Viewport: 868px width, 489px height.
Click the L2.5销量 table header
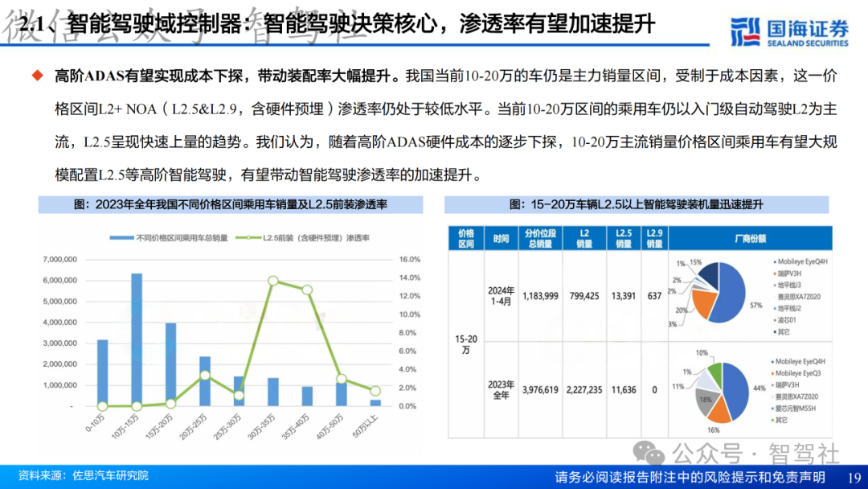622,236
